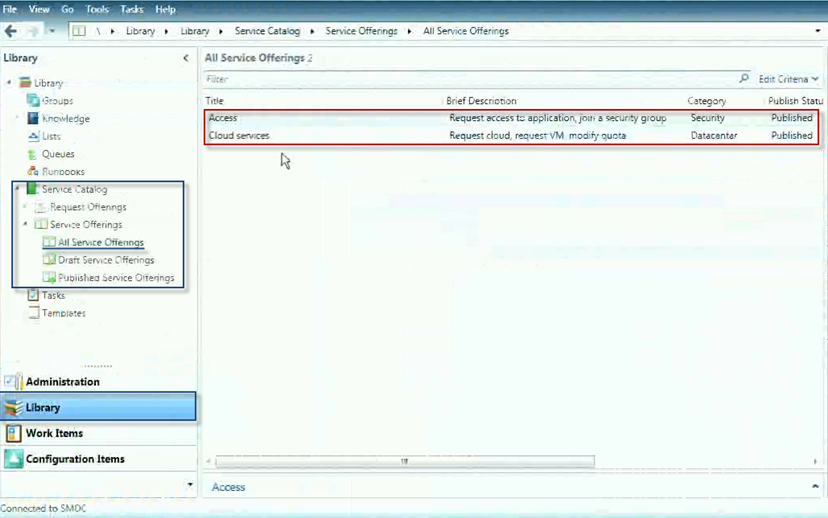Click the Runbooks icon

[33, 172]
